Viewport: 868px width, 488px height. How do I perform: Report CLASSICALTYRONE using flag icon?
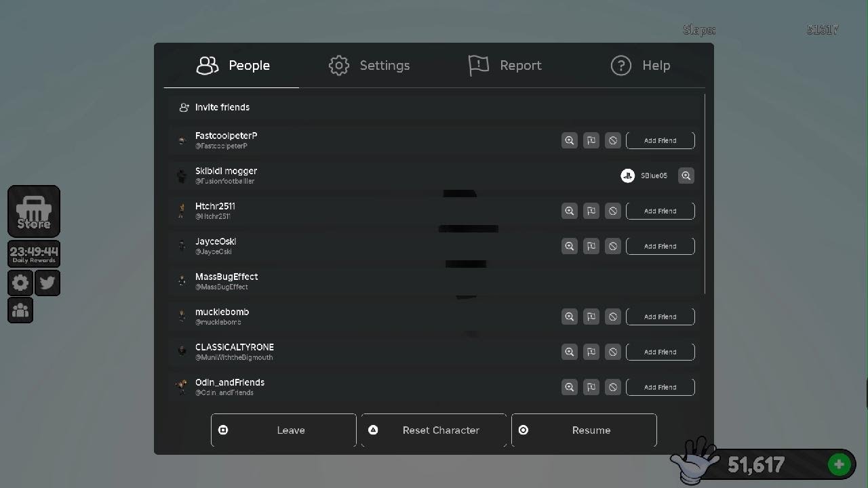click(x=591, y=352)
